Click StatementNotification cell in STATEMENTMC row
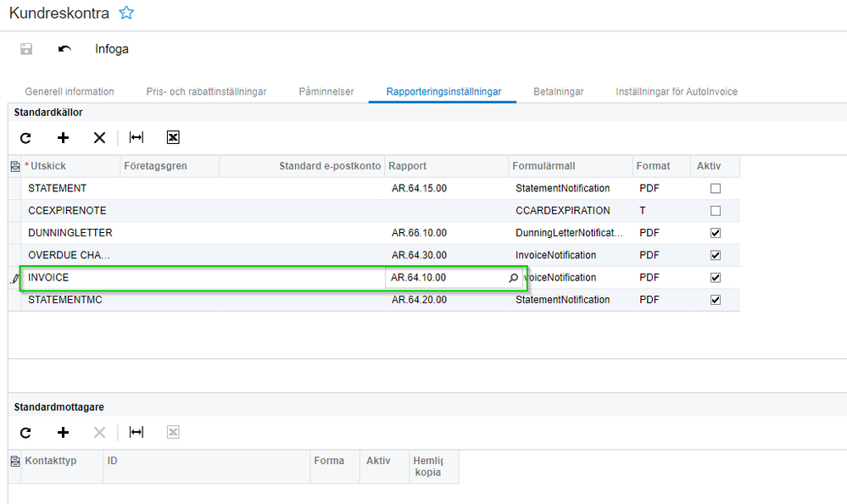Image resolution: width=847 pixels, height=504 pixels. (x=571, y=300)
